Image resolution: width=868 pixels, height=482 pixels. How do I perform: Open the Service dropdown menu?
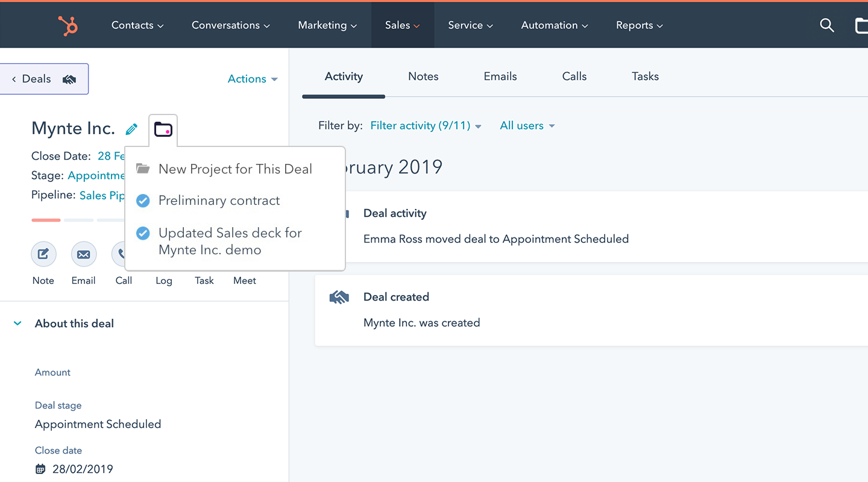[x=471, y=25]
